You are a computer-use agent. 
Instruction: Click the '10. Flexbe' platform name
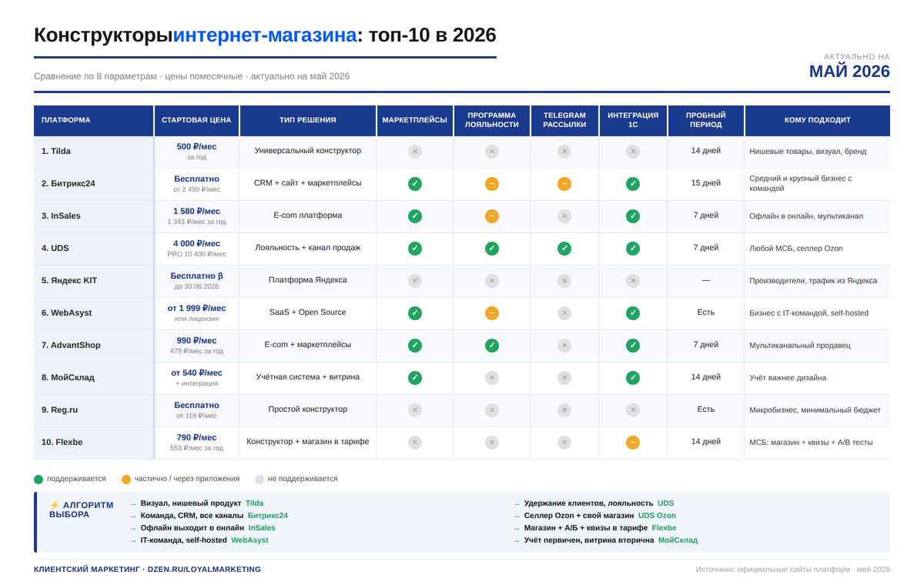point(63,443)
